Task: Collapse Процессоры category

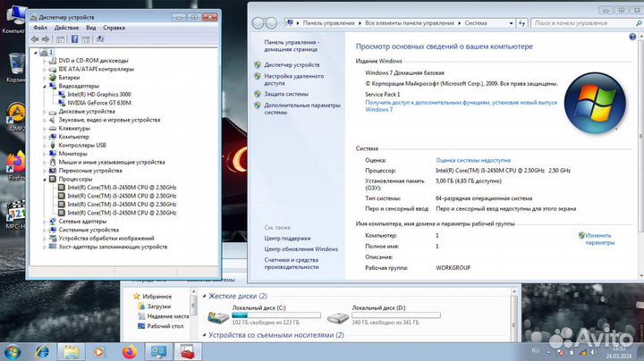Action: point(45,180)
